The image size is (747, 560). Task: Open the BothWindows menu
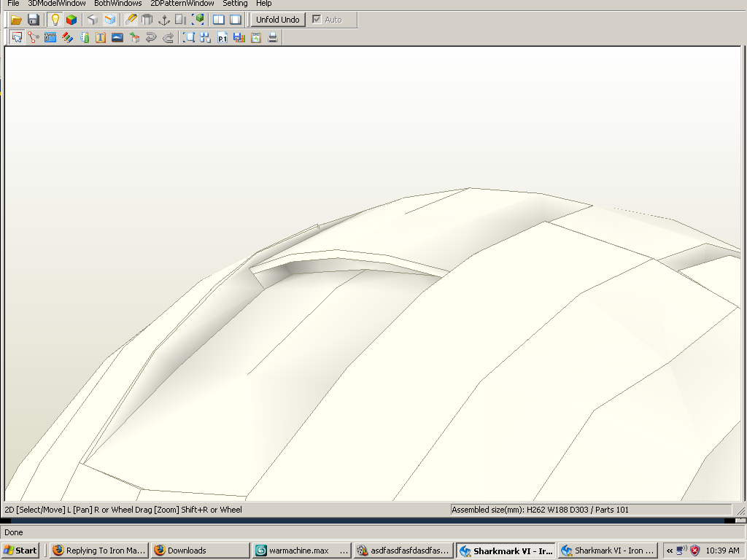pyautogui.click(x=117, y=4)
